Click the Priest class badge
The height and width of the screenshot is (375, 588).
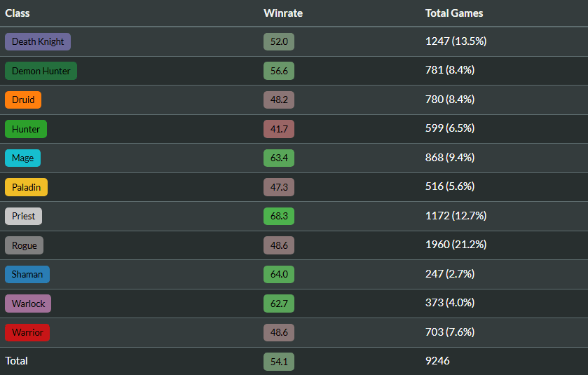coord(23,216)
